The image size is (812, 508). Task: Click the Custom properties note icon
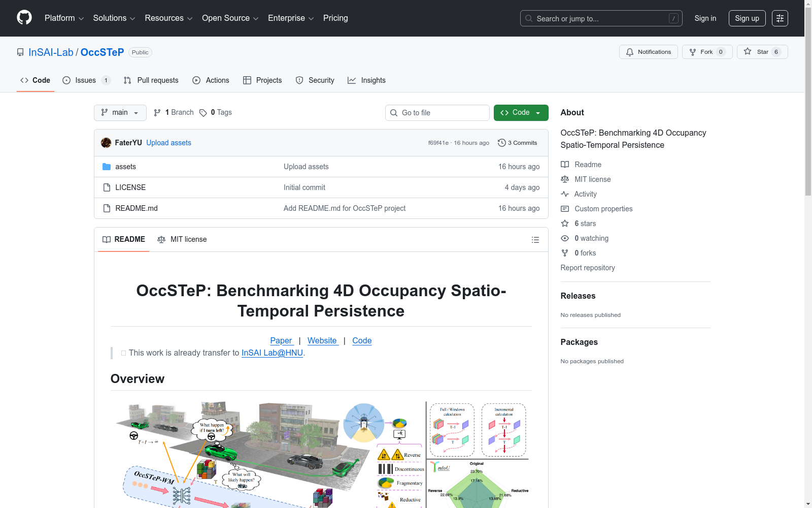(565, 209)
